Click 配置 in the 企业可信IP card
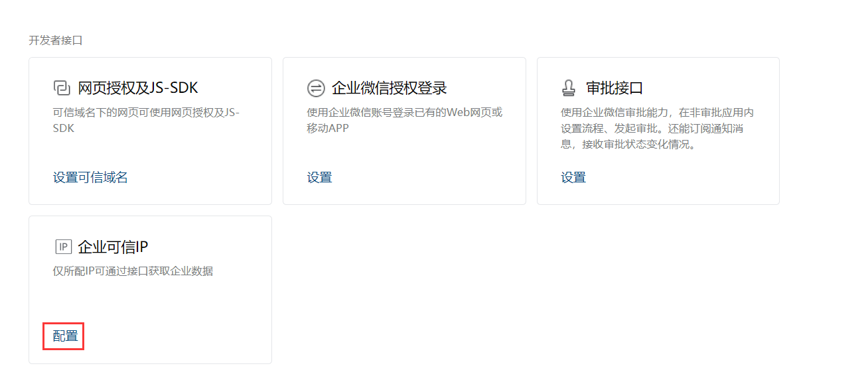Image resolution: width=868 pixels, height=384 pixels. click(65, 336)
